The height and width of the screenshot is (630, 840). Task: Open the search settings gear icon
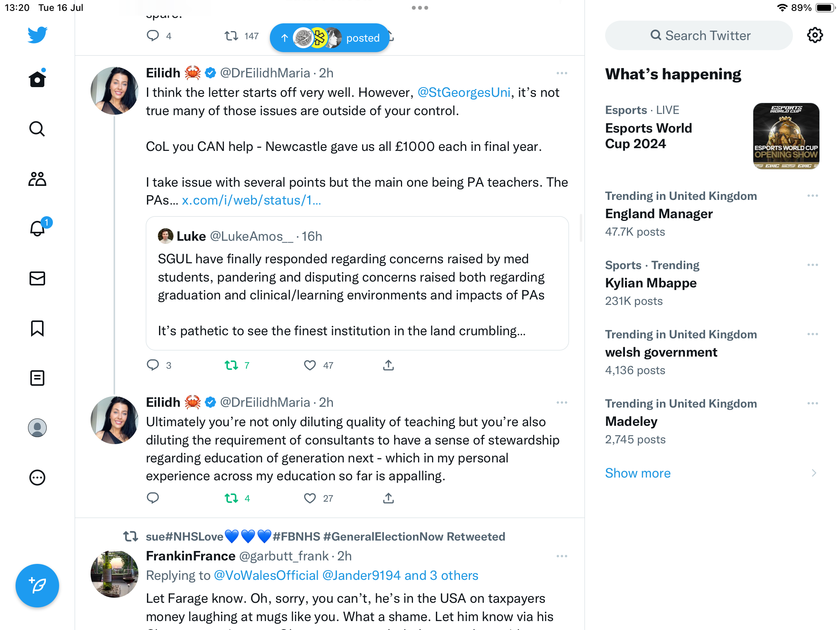click(815, 35)
